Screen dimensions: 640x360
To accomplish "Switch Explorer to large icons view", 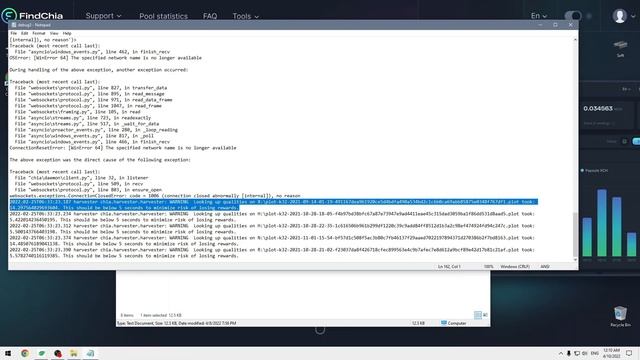I will [x=485, y=315].
